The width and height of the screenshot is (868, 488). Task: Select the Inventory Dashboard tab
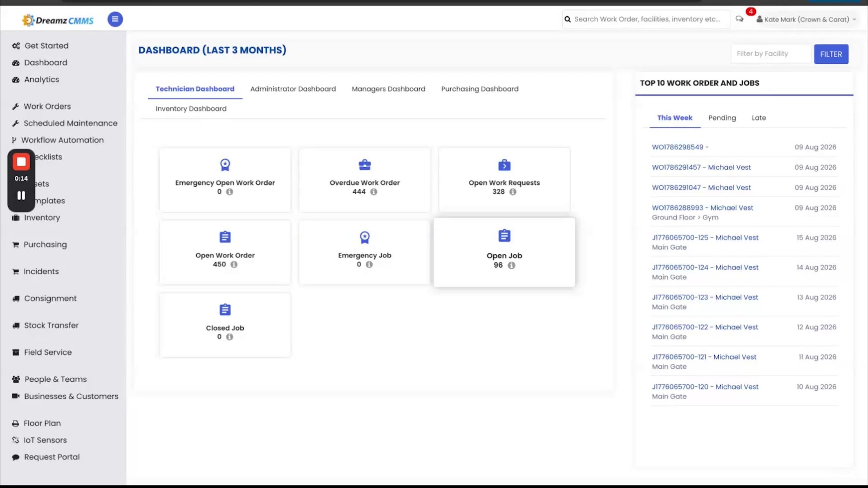191,109
